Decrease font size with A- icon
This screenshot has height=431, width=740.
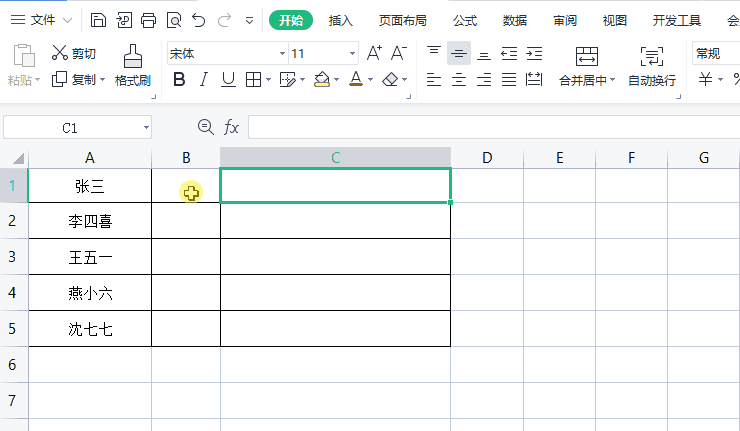pos(399,53)
